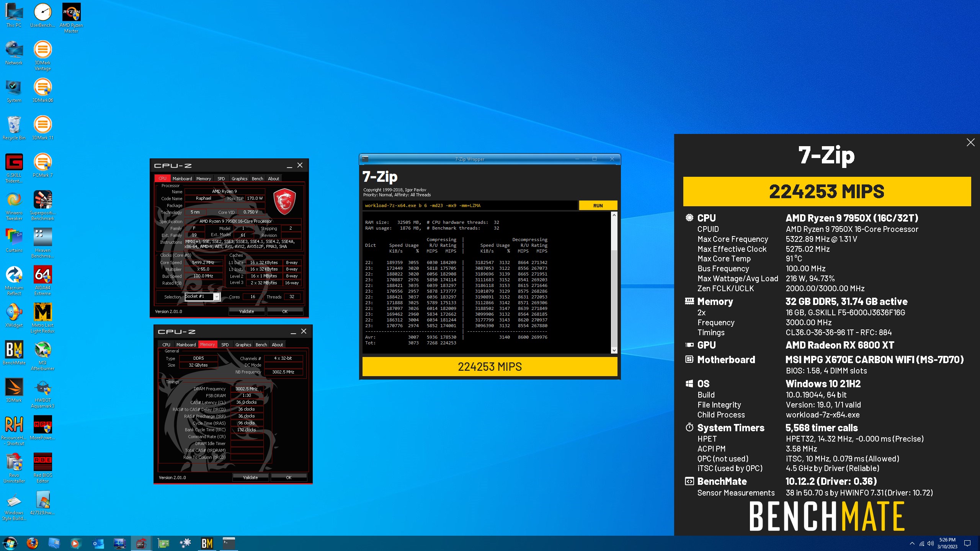The height and width of the screenshot is (551, 980).
Task: Open 3DMark Vantage desktop shortcut
Action: click(x=42, y=55)
